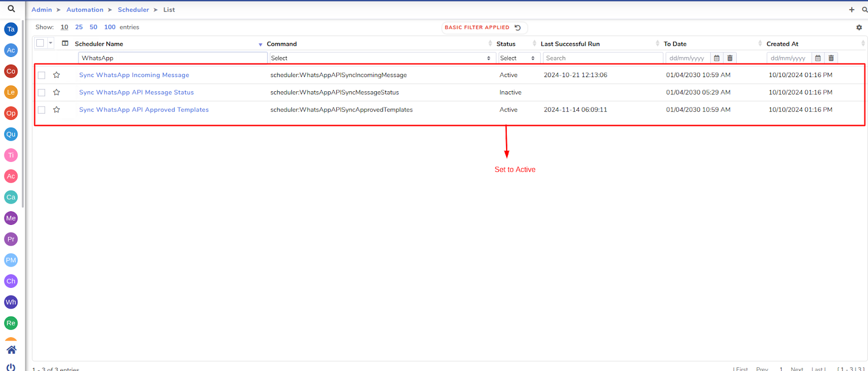The image size is (868, 371).
Task: Sort by Status column
Action: coord(506,44)
